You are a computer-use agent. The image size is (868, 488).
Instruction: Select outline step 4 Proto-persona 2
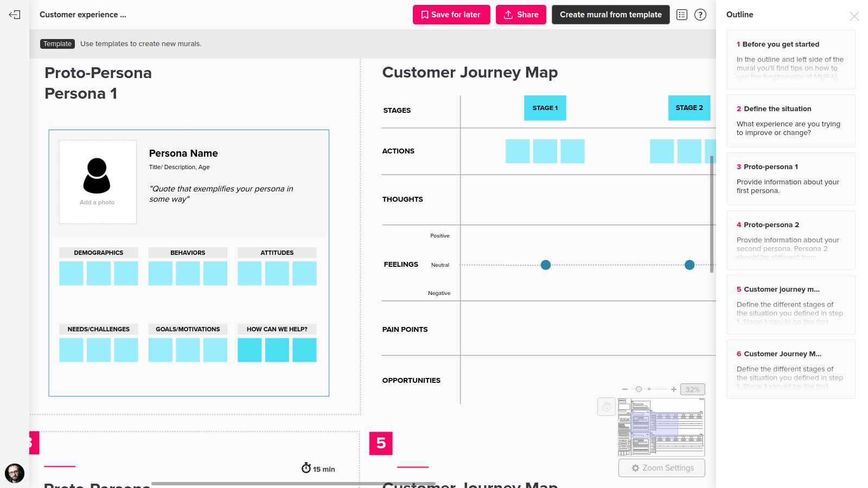[790, 240]
